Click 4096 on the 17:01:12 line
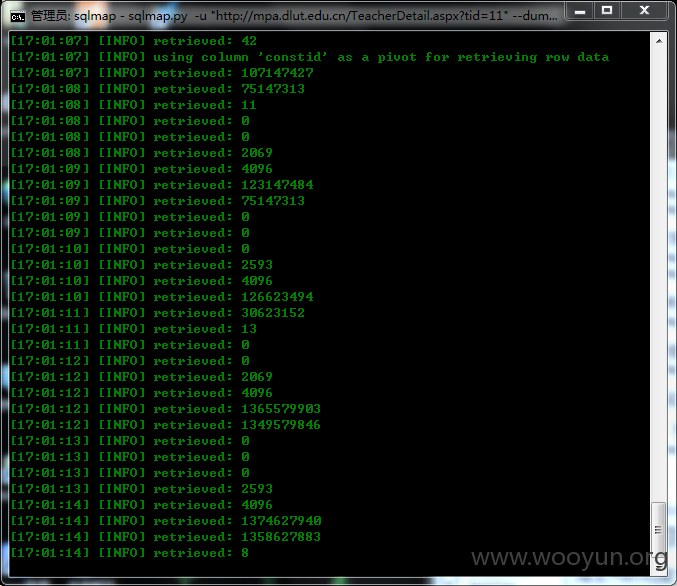Screen dimensions: 677x586 pos(257,393)
